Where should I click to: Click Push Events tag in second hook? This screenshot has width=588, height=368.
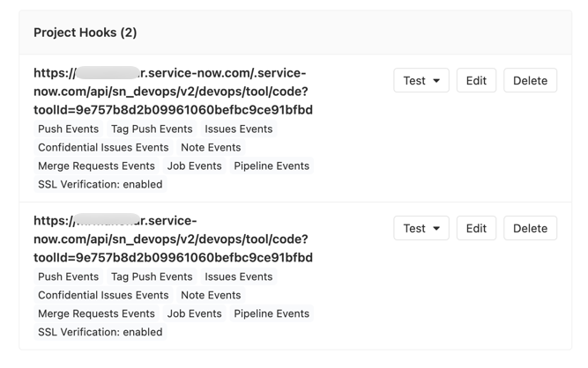[x=68, y=276]
